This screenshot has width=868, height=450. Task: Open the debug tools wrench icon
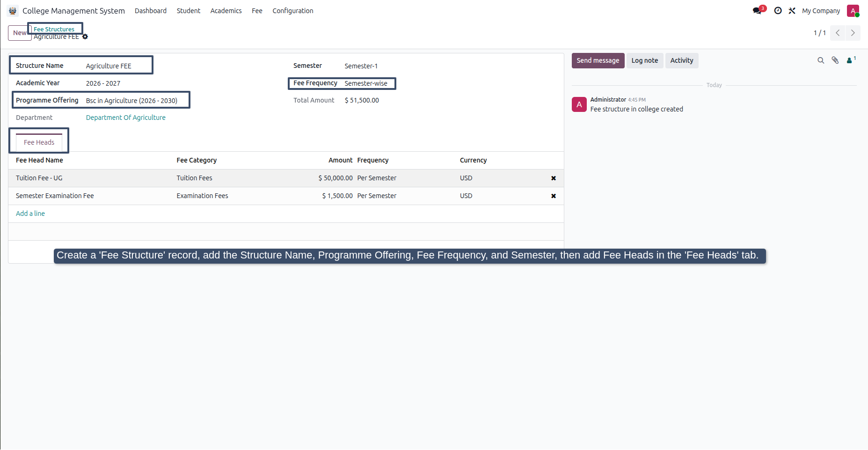(x=792, y=11)
